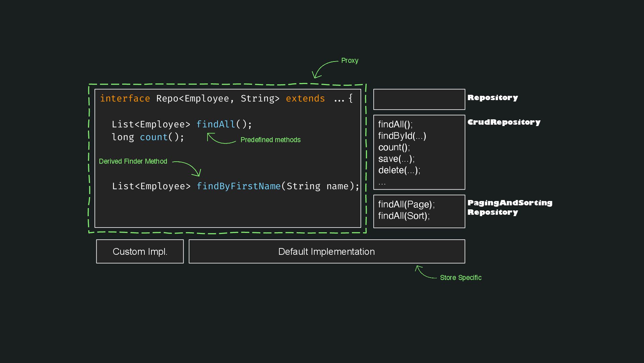
Task: Click the Default Implementation box
Action: pyautogui.click(x=326, y=251)
